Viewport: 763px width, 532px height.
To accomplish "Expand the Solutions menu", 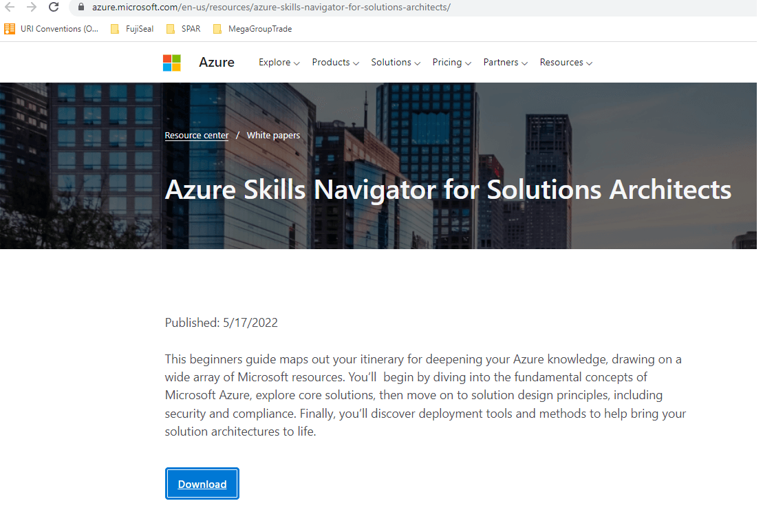I will pyautogui.click(x=396, y=63).
